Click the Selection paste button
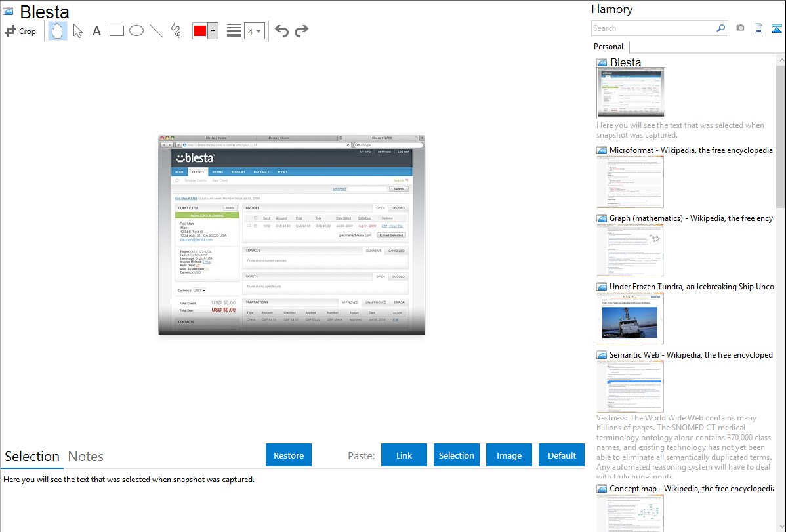 [x=457, y=455]
